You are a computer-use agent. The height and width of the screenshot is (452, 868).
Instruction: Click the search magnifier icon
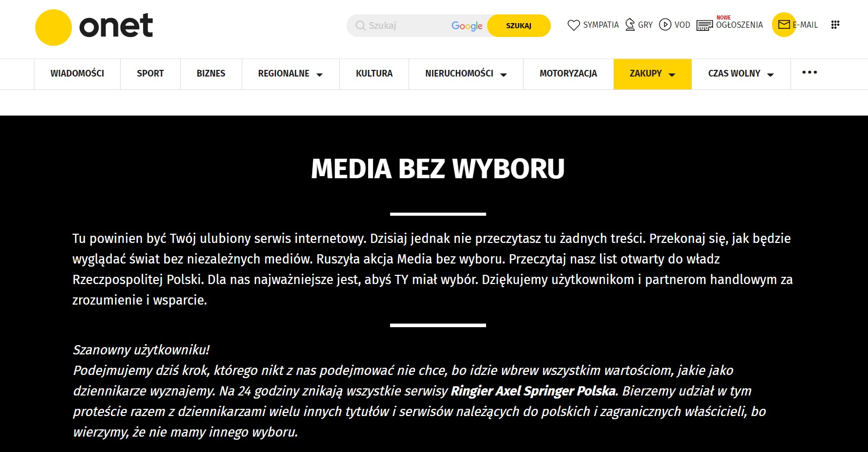[x=360, y=26]
